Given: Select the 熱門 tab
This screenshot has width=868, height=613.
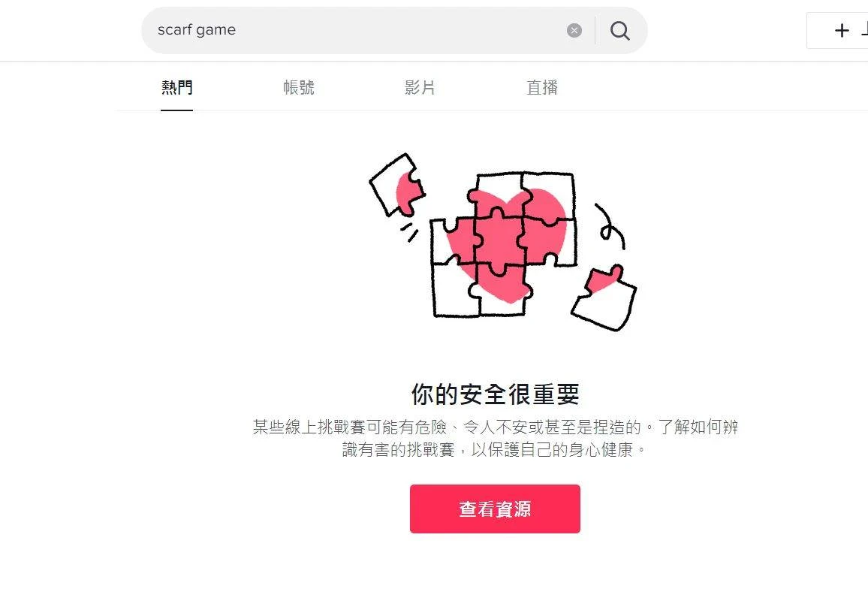Looking at the screenshot, I should coord(176,87).
